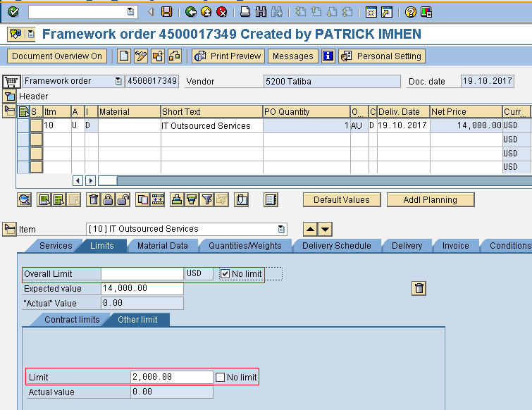532x410 pixels.
Task: Uncheck the No limit box beside Overall Limit
Action: pyautogui.click(x=225, y=273)
